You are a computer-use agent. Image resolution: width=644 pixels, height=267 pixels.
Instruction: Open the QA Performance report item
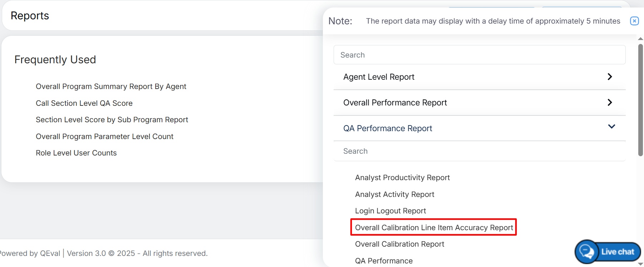click(x=384, y=261)
